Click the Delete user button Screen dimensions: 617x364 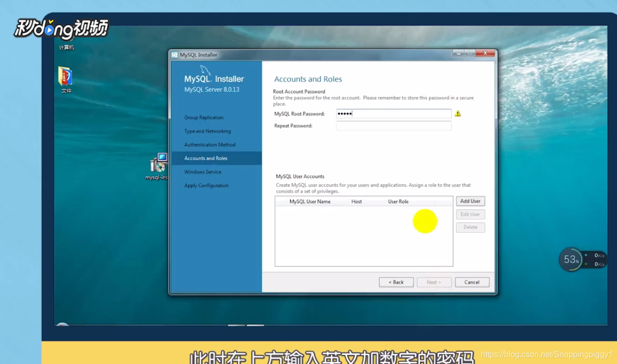[x=470, y=228]
